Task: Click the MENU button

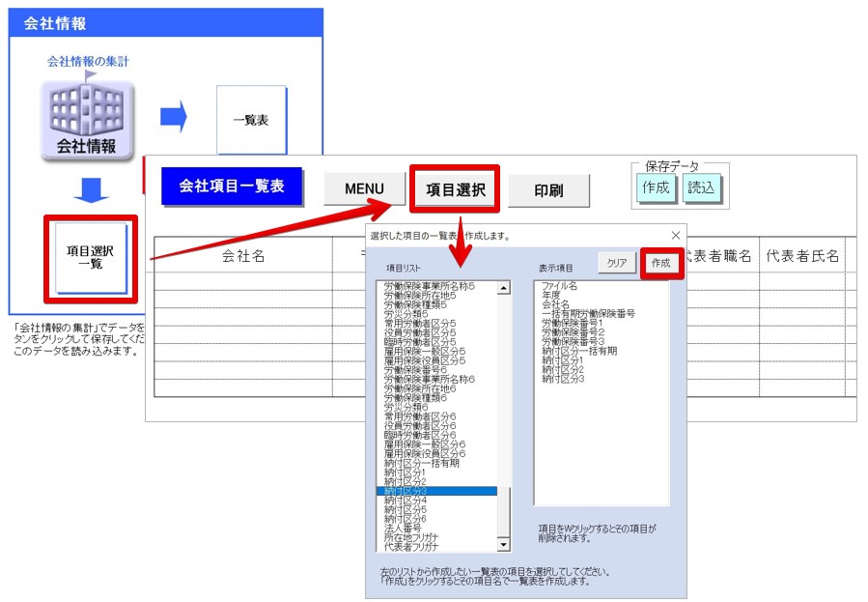Action: (364, 188)
